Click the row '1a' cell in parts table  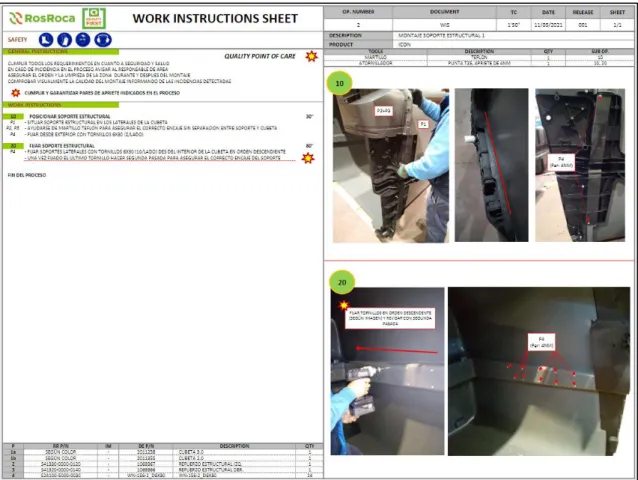click(13, 452)
